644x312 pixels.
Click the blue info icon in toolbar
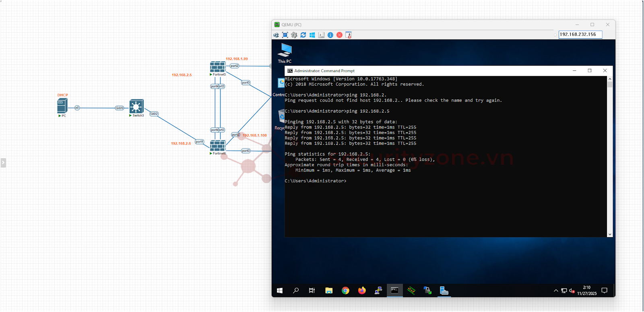(x=330, y=35)
